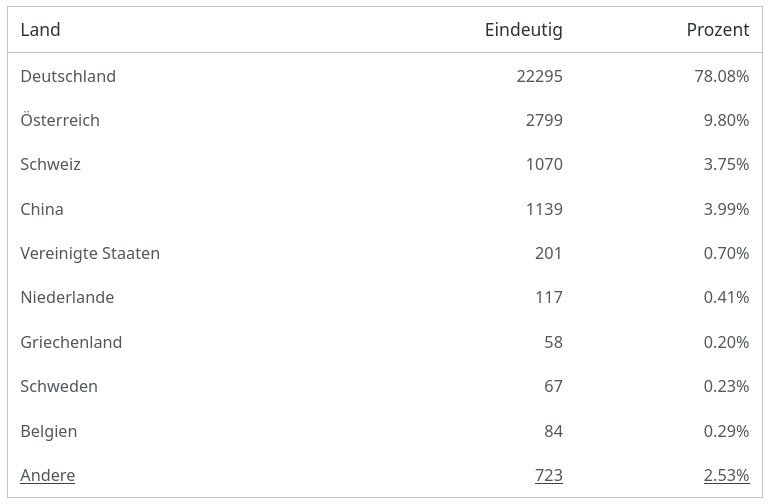Select the Vereinigte Staaten row label

click(90, 253)
